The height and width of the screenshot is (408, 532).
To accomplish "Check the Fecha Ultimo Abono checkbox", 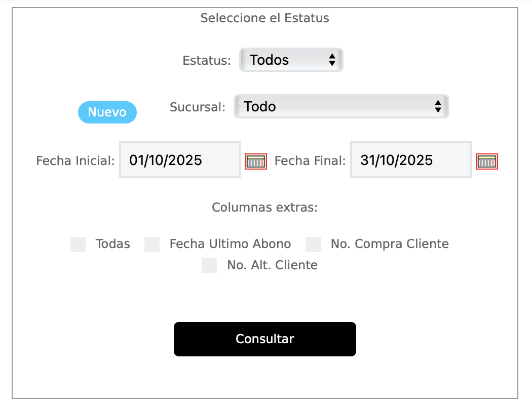I will (152, 244).
